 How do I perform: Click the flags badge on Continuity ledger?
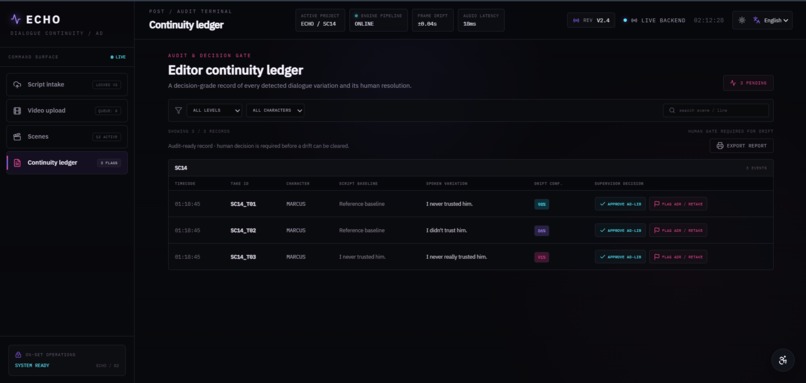click(109, 163)
